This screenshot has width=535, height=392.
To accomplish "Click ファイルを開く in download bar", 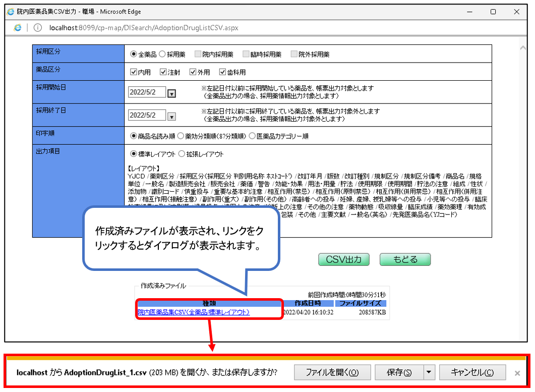I will point(332,373).
